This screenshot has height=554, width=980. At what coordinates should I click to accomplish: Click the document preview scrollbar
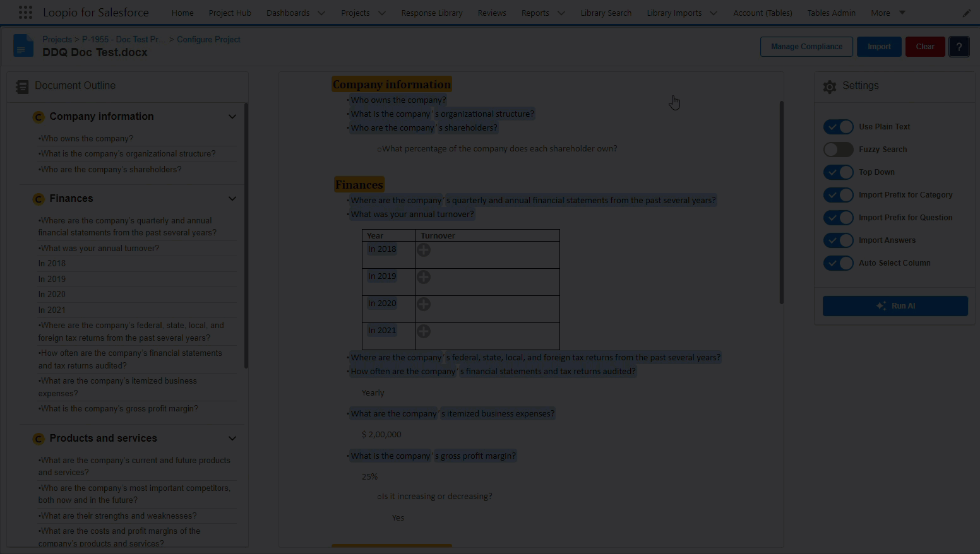click(781, 202)
